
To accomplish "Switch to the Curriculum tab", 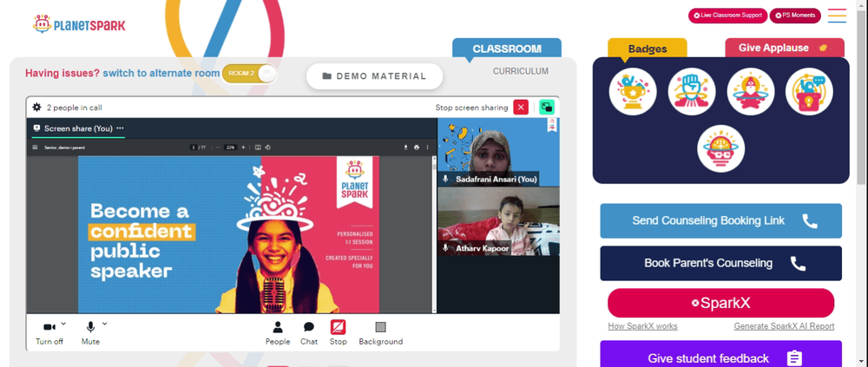I will 520,71.
